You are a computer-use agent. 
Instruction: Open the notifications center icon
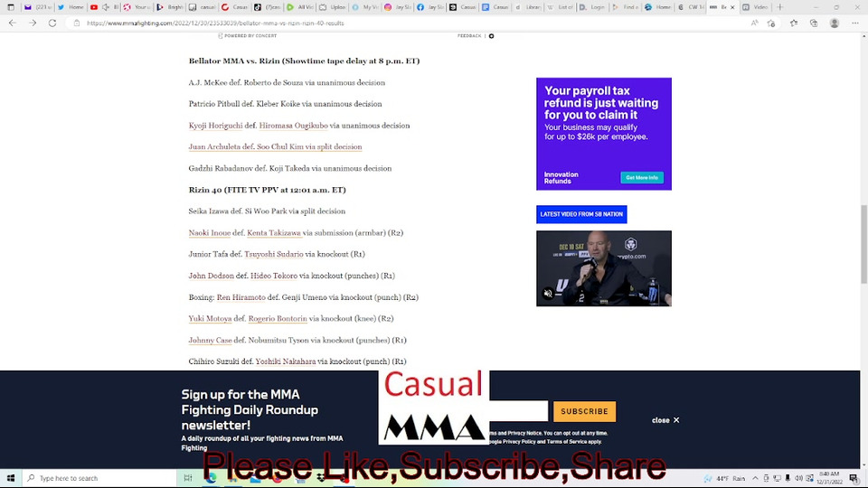pyautogui.click(x=854, y=478)
